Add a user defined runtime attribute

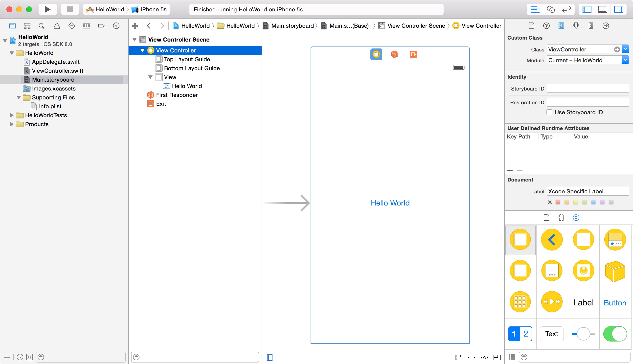tap(510, 171)
